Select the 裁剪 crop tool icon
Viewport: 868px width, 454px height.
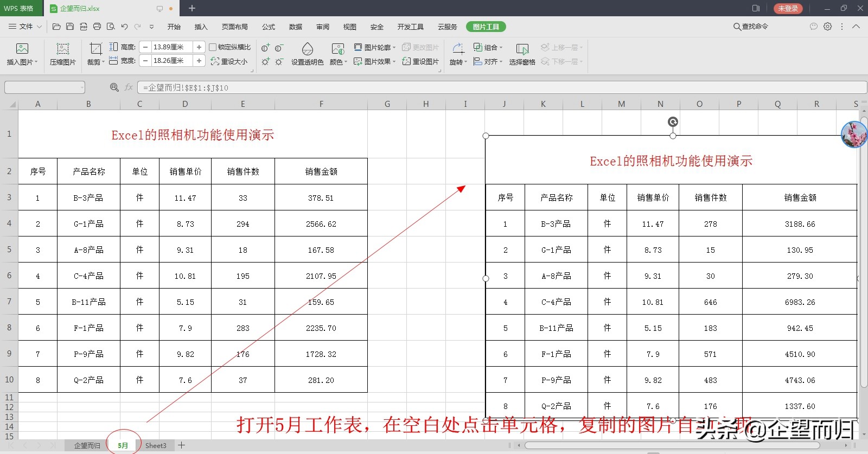pyautogui.click(x=95, y=49)
